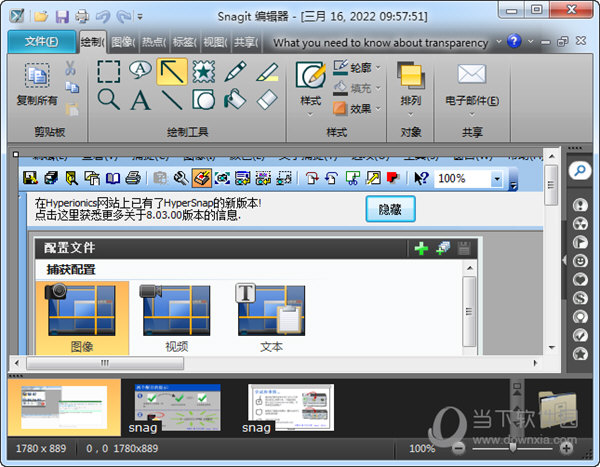Select the Stamp star tool

tap(204, 72)
